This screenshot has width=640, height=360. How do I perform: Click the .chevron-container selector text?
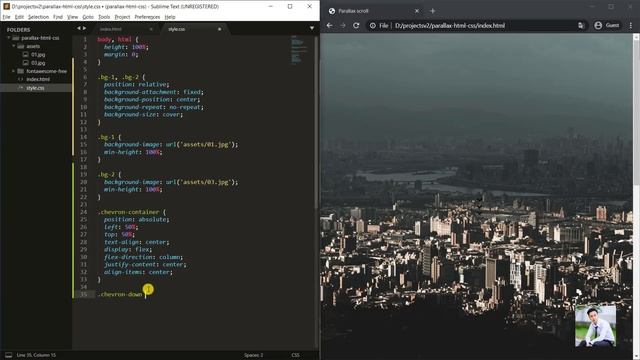tap(129, 212)
